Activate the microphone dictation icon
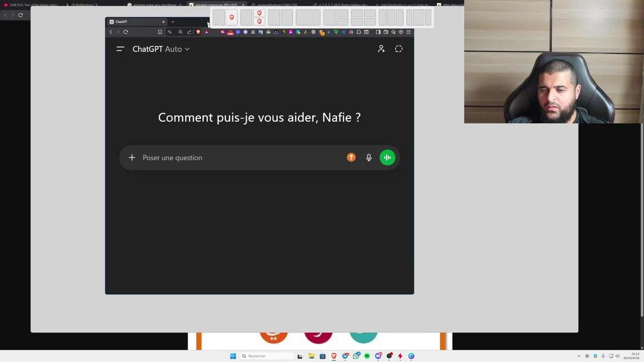The width and height of the screenshot is (644, 362). [x=369, y=157]
